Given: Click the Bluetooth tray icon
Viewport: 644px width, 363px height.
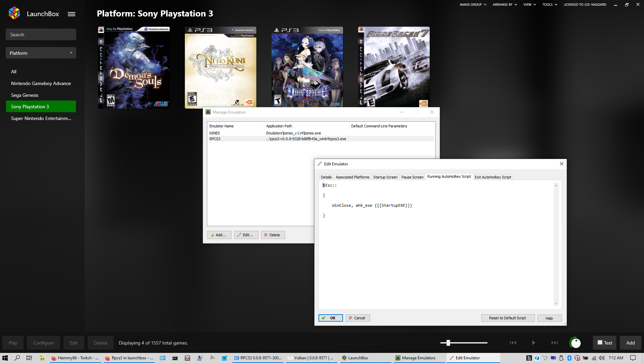Looking at the screenshot, I should click(569, 358).
